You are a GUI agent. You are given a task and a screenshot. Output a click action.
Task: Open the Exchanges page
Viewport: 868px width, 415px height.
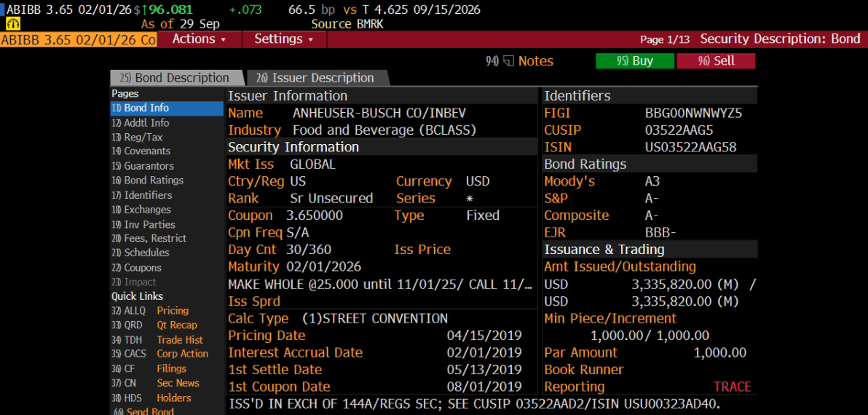point(141,210)
